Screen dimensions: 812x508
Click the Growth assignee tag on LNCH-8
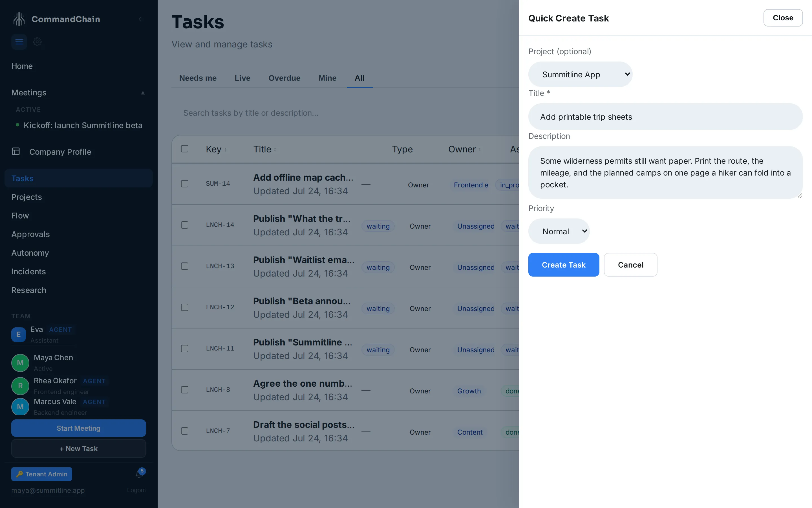[469, 391]
